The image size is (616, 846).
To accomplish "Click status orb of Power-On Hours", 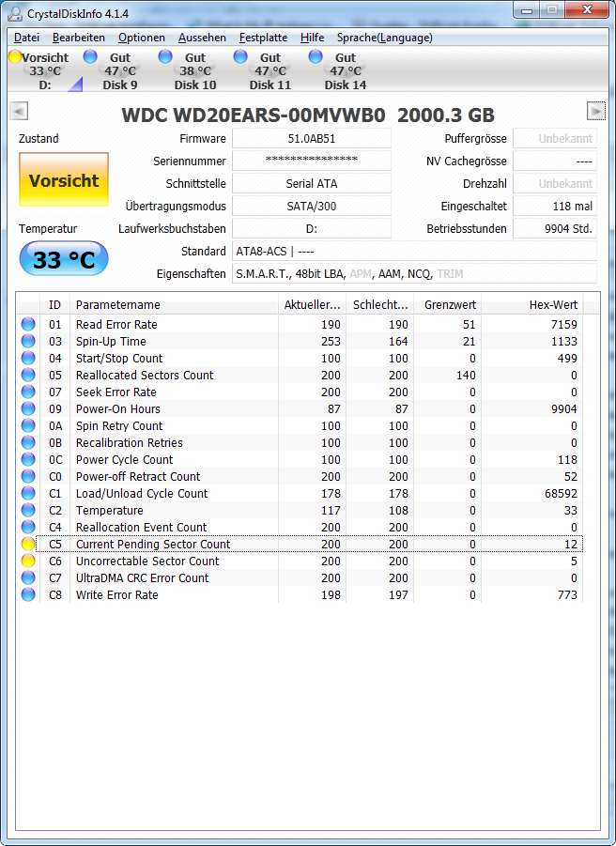I will tap(28, 408).
